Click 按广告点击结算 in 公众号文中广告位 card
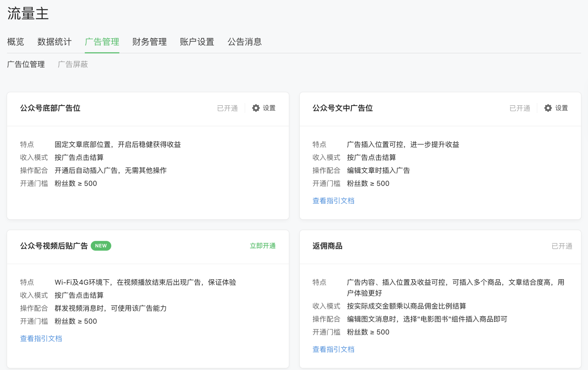Image resolution: width=588 pixels, height=370 pixels. (x=371, y=157)
